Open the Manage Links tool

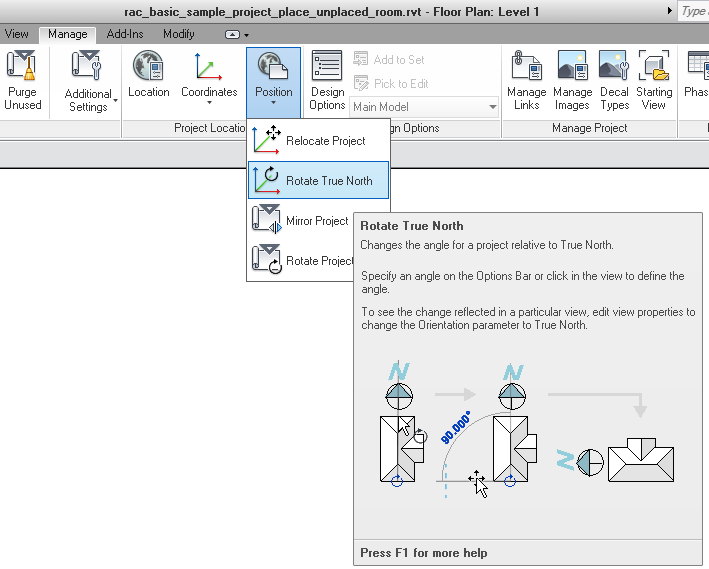tap(526, 80)
